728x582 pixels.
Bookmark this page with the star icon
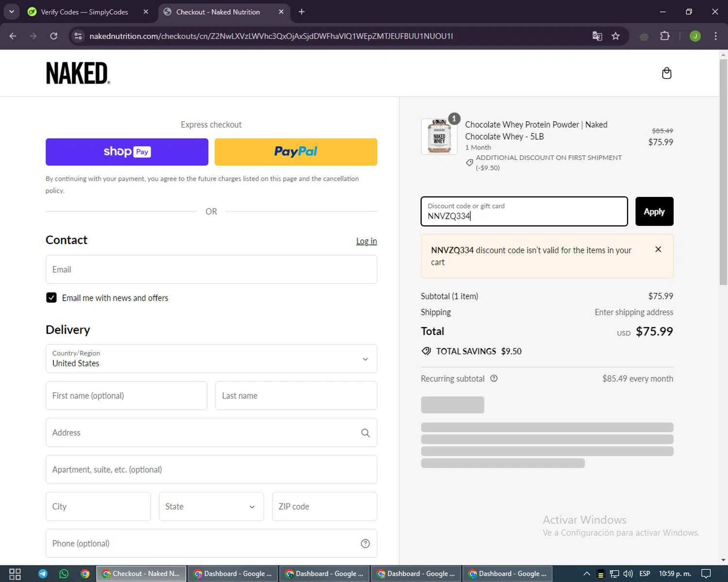click(615, 36)
